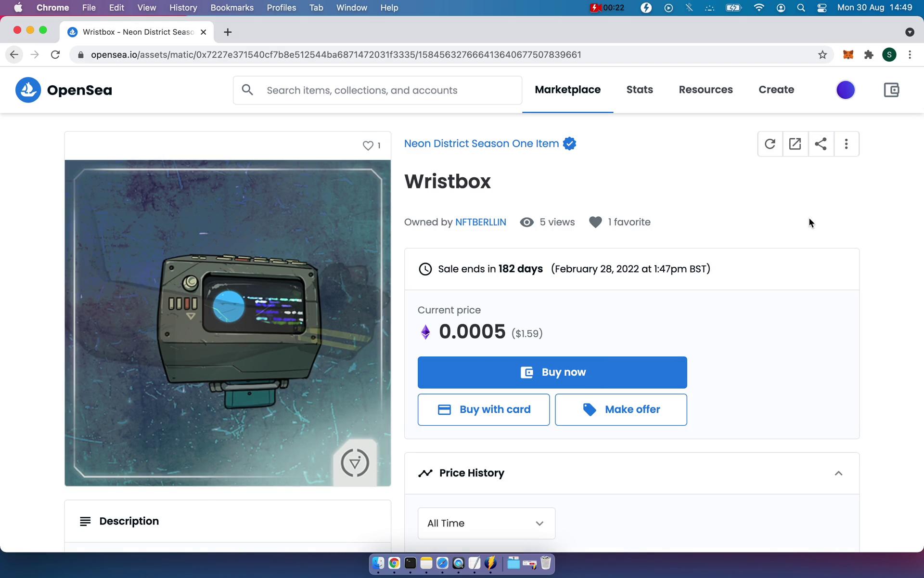The height and width of the screenshot is (578, 924).
Task: Click the verified collection badge
Action: [570, 143]
